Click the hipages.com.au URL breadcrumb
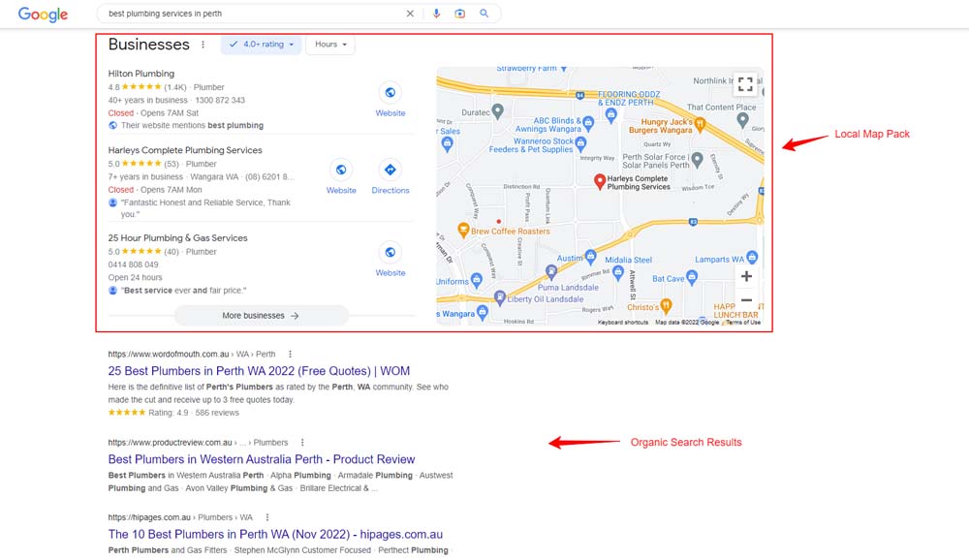969x560 pixels. point(180,517)
